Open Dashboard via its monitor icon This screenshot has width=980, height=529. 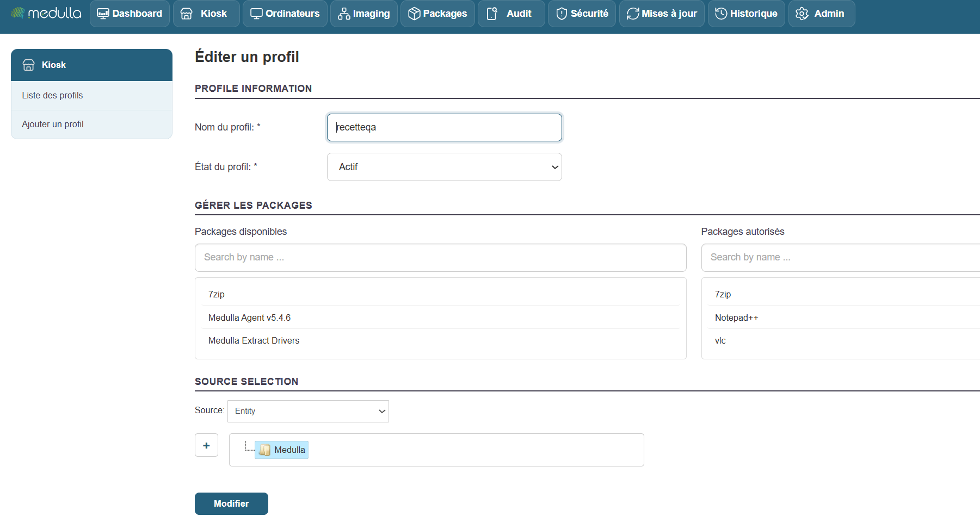click(103, 14)
